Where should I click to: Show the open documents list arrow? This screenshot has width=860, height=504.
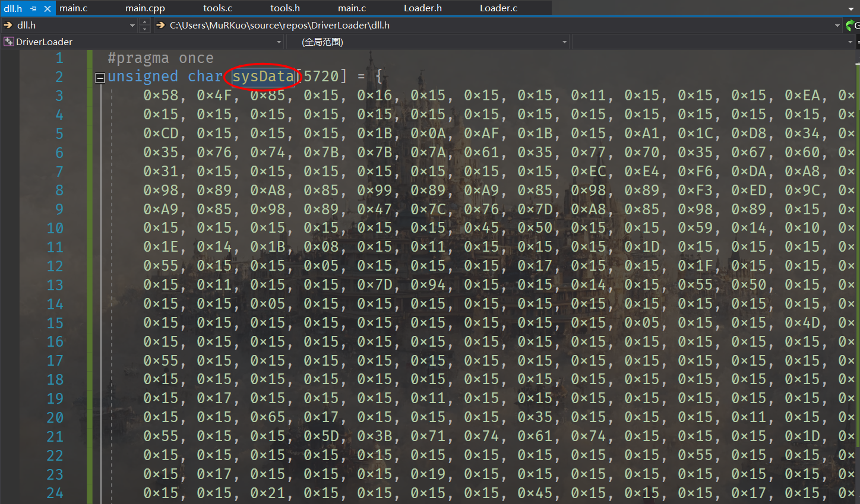[x=851, y=8]
